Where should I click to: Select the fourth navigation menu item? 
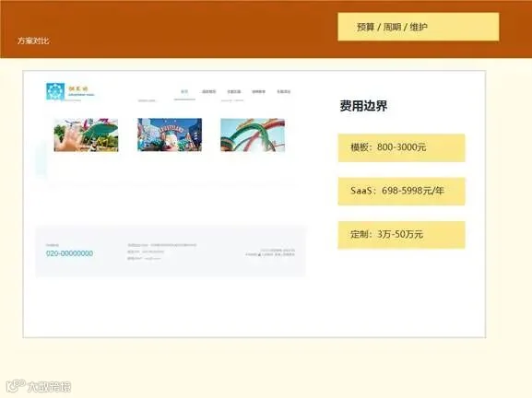pyautogui.click(x=258, y=91)
